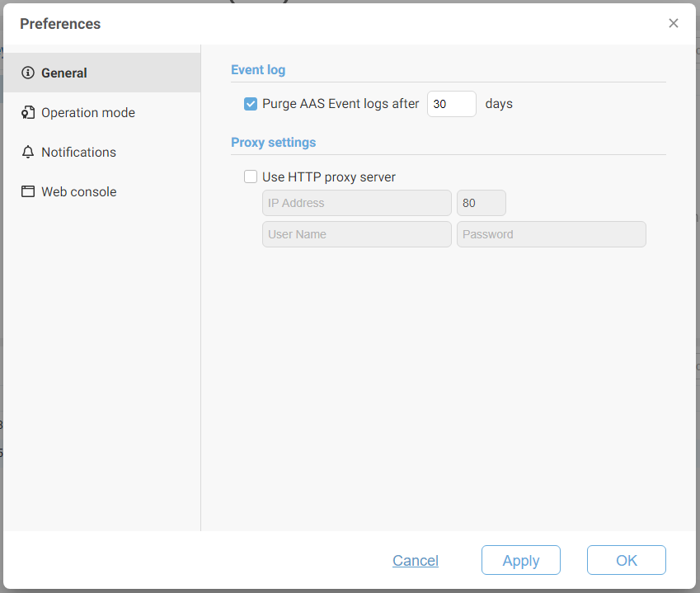700x593 pixels.
Task: Select the Web console section
Action: 101,191
